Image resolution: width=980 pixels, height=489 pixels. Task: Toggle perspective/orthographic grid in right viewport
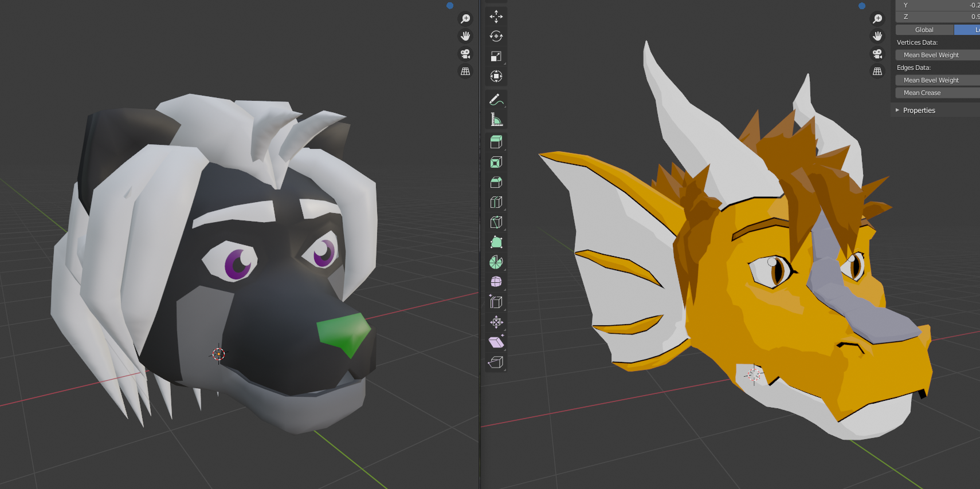877,72
